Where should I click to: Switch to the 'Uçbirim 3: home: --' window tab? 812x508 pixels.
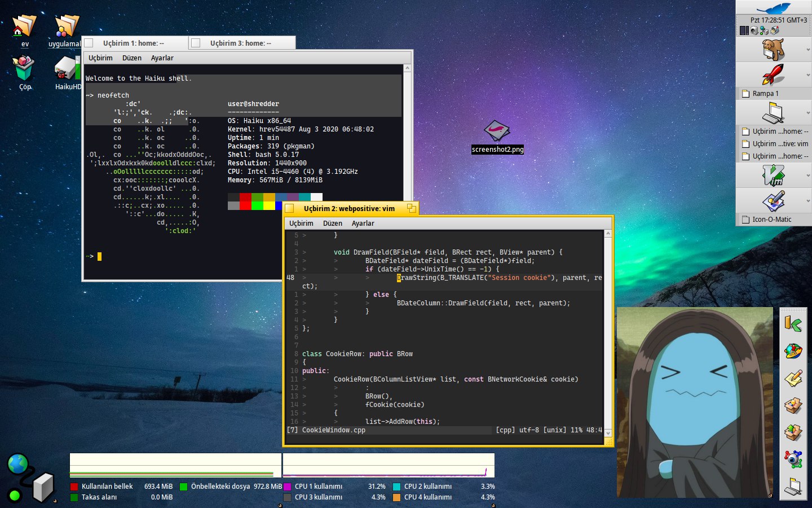click(x=241, y=43)
